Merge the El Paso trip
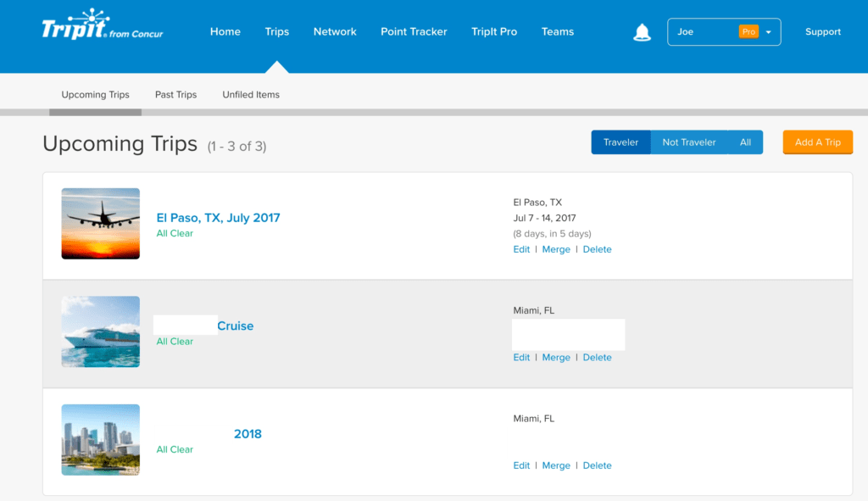Viewport: 868px width, 501px height. [556, 249]
